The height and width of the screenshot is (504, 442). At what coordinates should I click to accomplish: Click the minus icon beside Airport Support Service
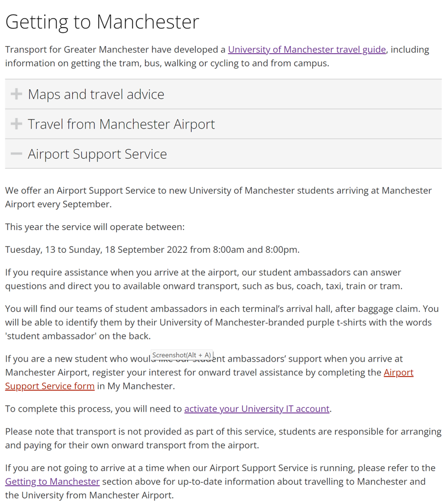(x=16, y=154)
